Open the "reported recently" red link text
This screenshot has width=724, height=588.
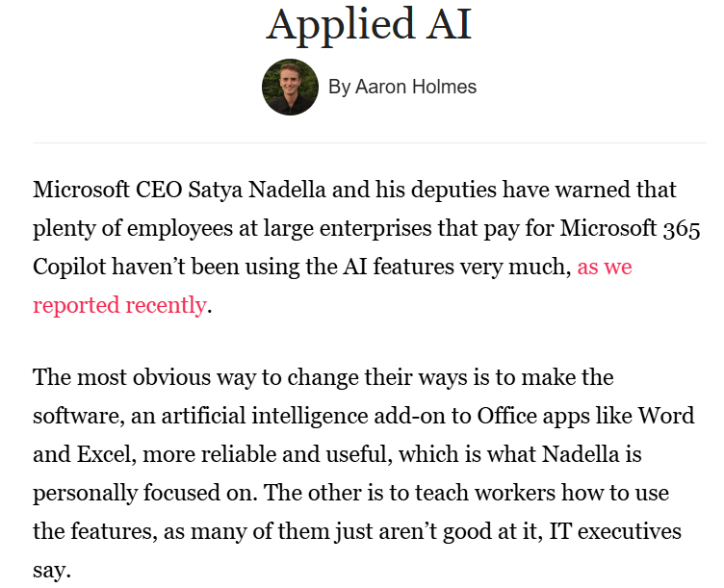[119, 306]
